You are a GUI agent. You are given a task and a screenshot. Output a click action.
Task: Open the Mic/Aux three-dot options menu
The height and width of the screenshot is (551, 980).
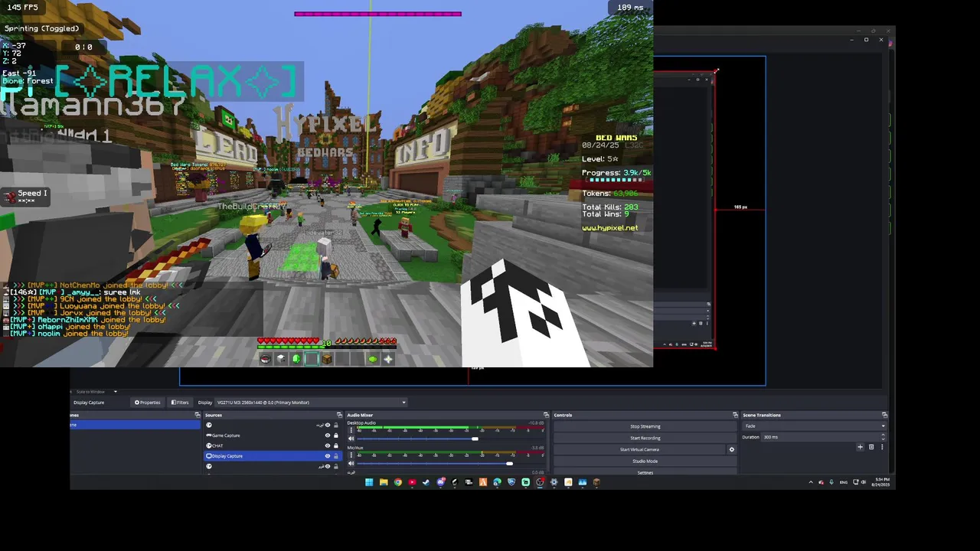tap(351, 455)
